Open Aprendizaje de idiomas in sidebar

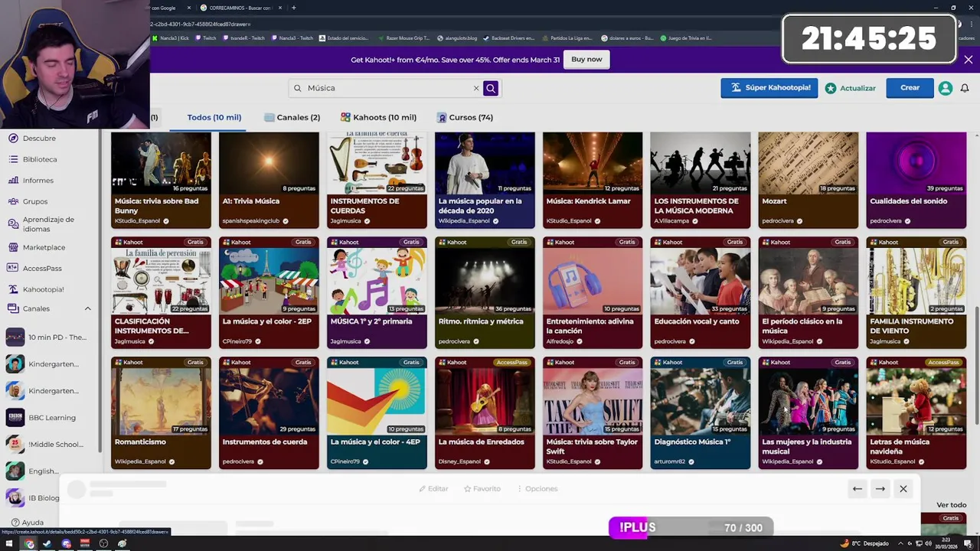(48, 224)
